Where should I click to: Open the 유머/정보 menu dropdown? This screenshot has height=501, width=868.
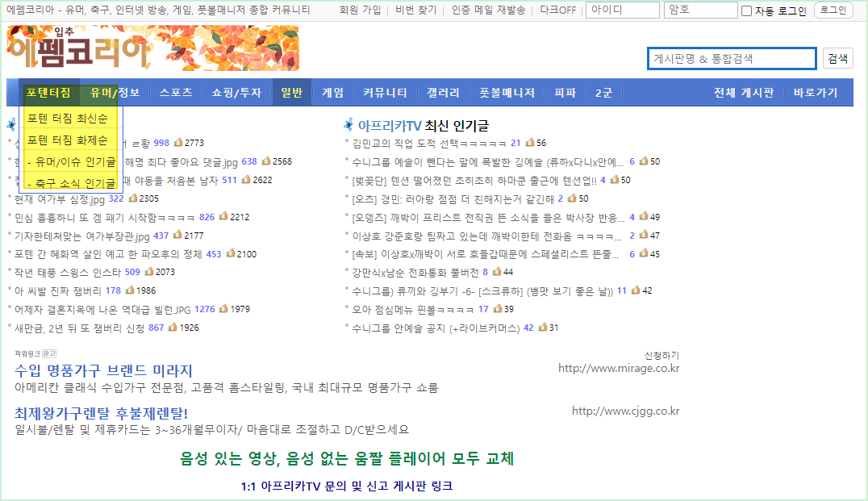click(116, 92)
